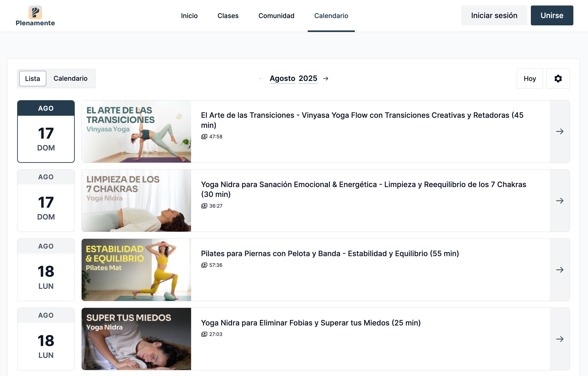Open Pilates para Piernas class arrow
The image size is (588, 376).
point(559,270)
